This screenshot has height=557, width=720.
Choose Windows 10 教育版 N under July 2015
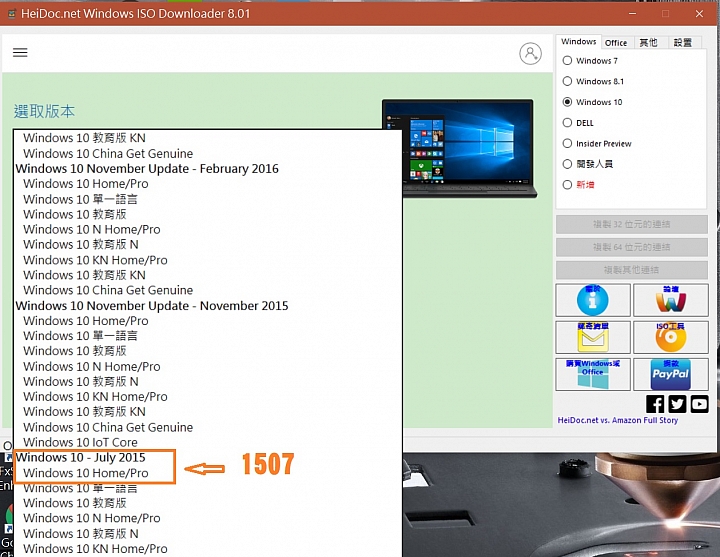[x=81, y=534]
